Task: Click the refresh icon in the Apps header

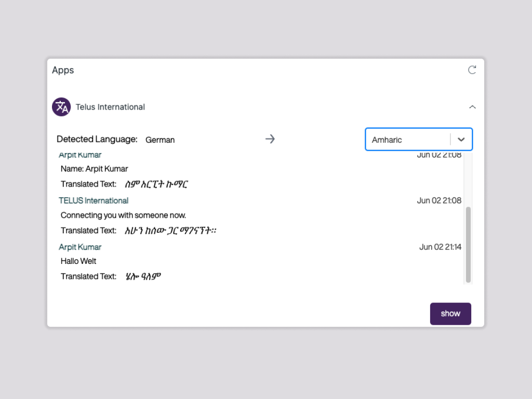Action: pos(472,70)
